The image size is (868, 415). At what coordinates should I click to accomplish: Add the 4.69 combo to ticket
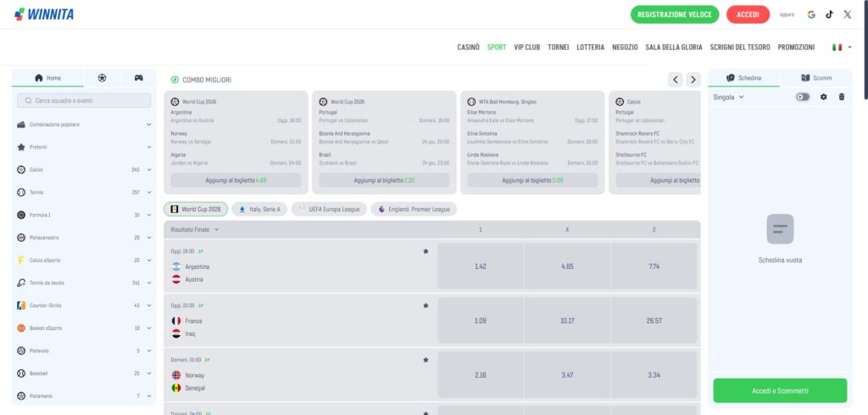point(236,180)
